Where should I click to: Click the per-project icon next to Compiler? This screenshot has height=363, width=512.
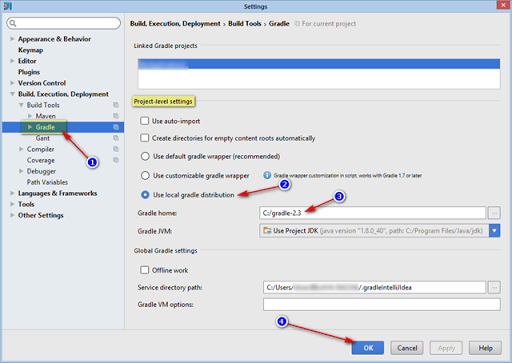[x=116, y=149]
